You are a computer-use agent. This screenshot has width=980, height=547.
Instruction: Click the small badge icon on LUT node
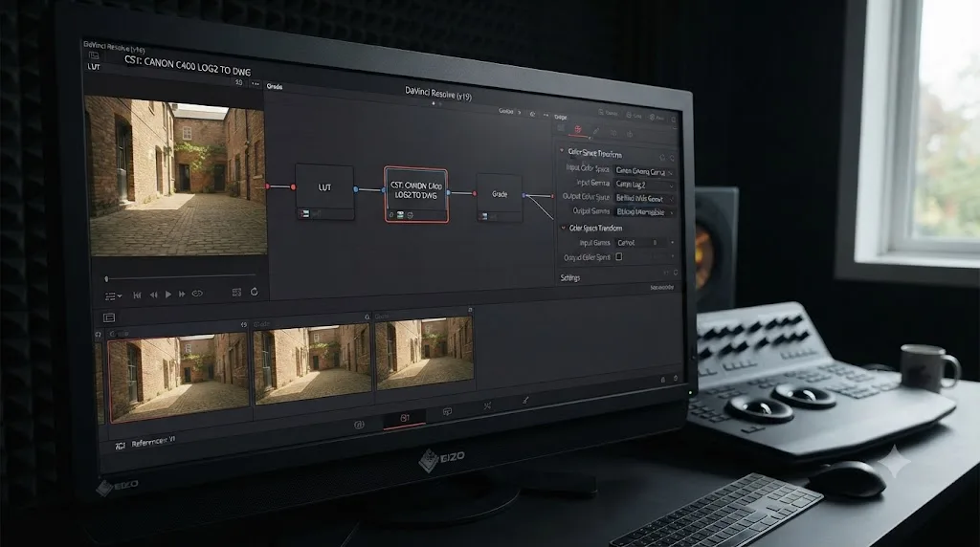[304, 213]
